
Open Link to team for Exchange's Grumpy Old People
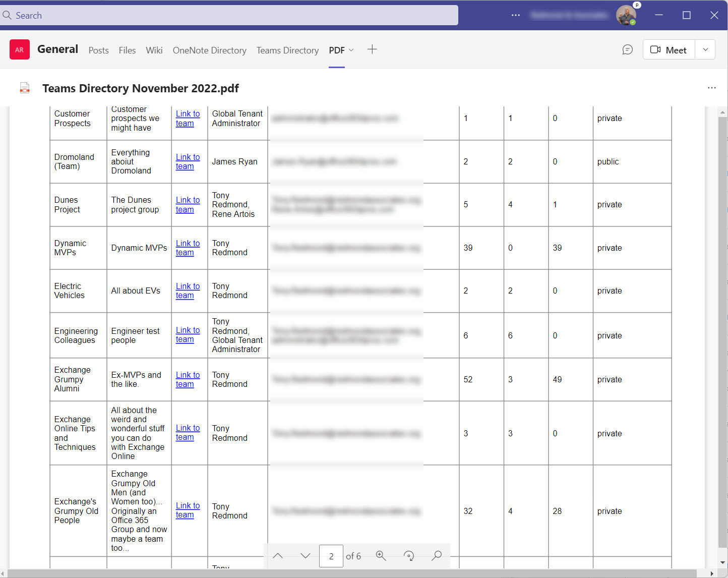click(x=188, y=510)
